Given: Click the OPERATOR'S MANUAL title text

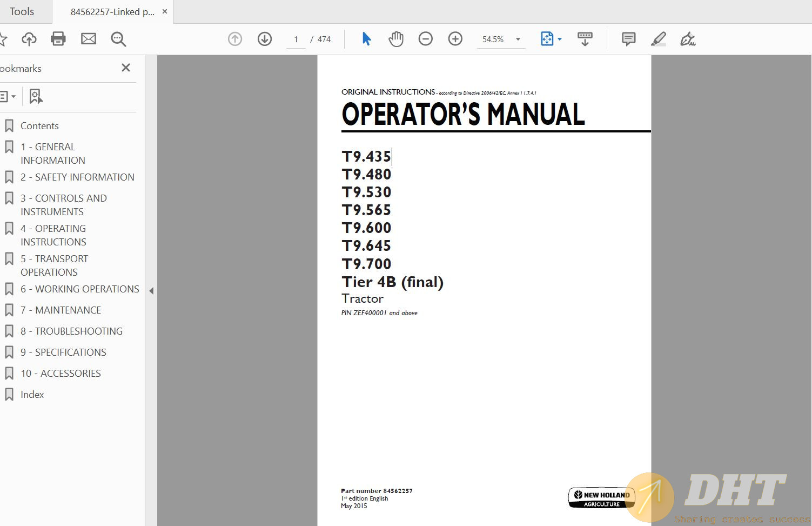Looking at the screenshot, I should (463, 114).
